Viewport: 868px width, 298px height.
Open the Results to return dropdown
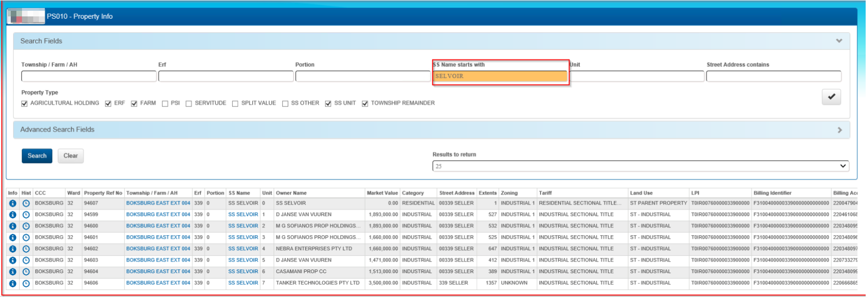coord(640,166)
